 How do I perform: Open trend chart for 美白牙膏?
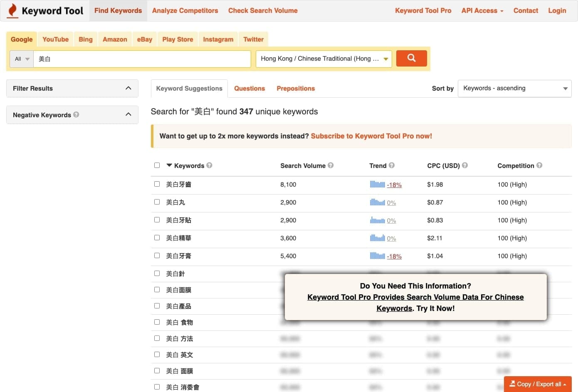(x=378, y=256)
